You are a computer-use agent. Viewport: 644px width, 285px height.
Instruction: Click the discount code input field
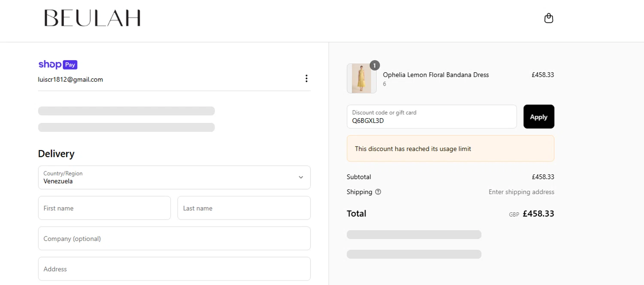(431, 116)
